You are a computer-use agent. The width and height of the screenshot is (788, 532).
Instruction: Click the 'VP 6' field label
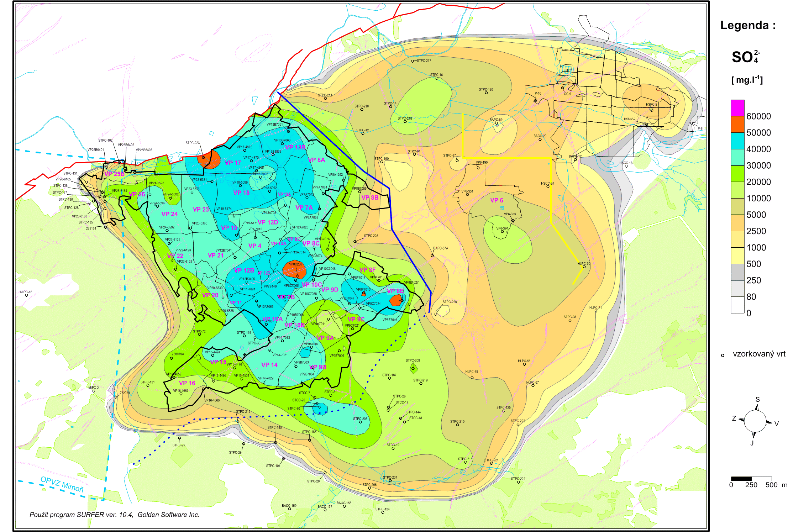tap(497, 200)
